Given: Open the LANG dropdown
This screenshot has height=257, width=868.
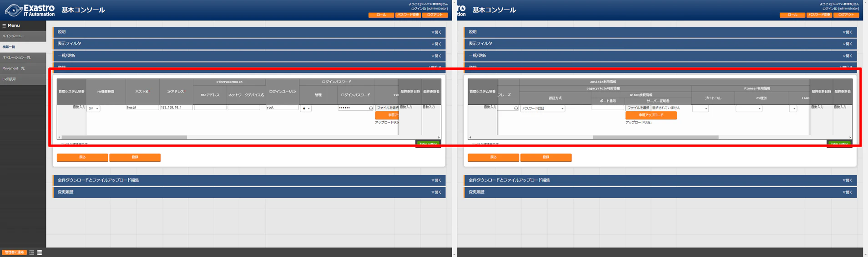Looking at the screenshot, I should [793, 108].
